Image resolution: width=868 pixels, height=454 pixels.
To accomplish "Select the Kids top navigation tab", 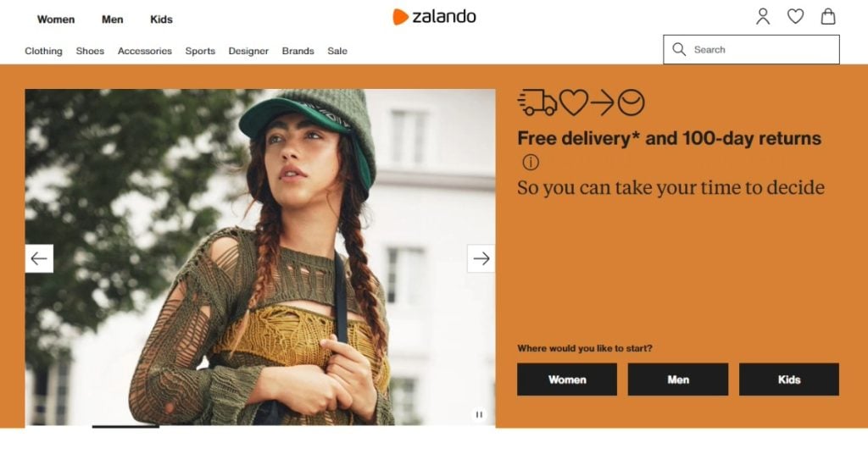I will (161, 19).
